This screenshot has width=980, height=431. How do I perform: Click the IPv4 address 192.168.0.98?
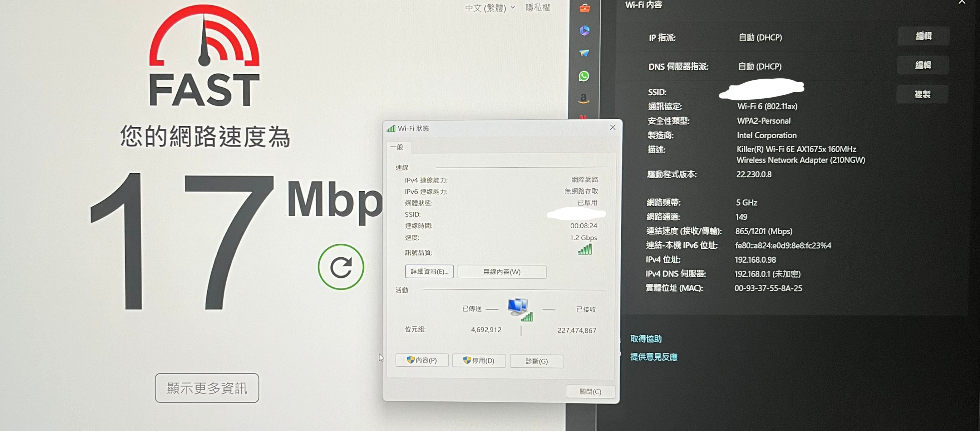(755, 260)
